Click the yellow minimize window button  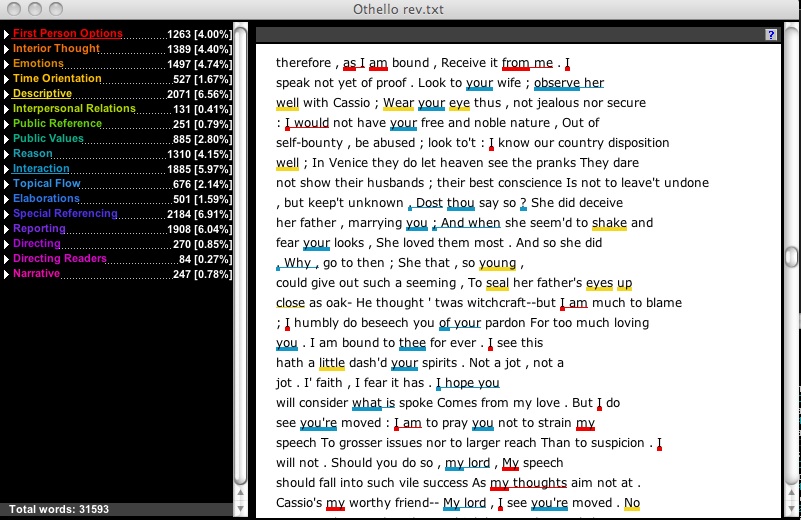32,9
